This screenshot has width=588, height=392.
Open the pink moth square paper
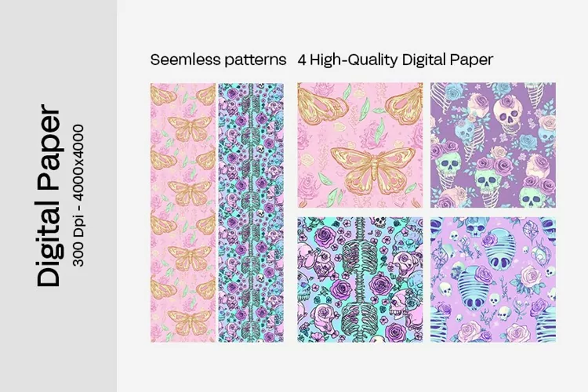(360, 145)
